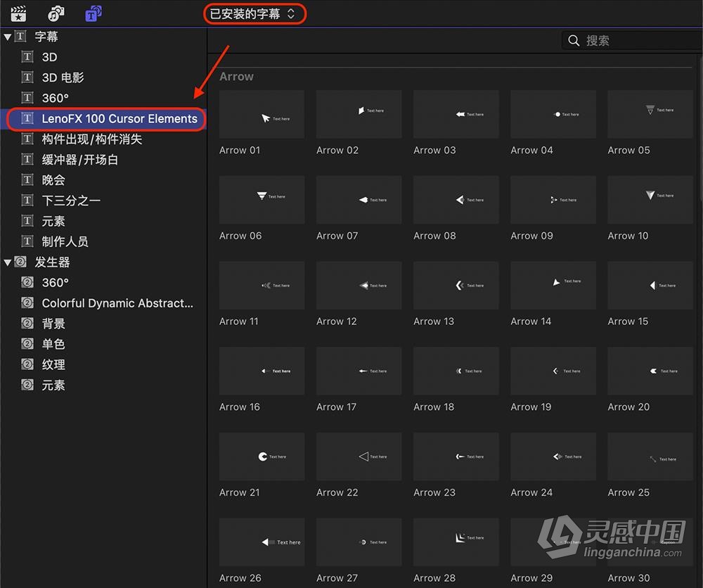
Task: Click the generator icon beside 背景
Action: coord(27,324)
